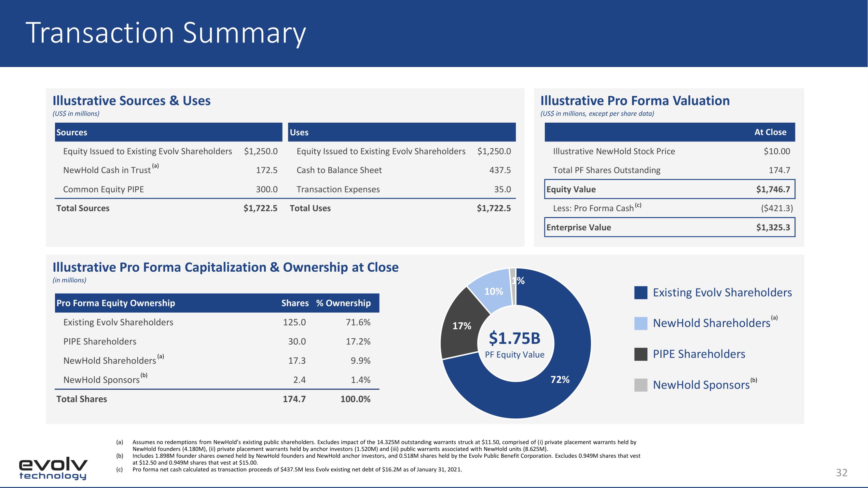The width and height of the screenshot is (868, 488).
Task: Click the Illustrative Sources & Uses heading
Action: pyautogui.click(x=131, y=101)
